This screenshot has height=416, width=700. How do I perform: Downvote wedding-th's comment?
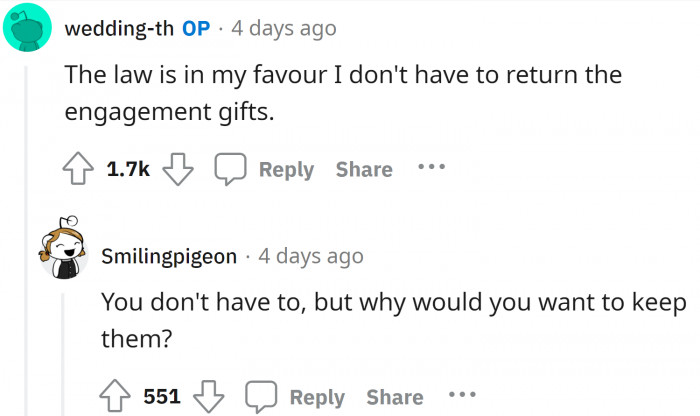(176, 170)
